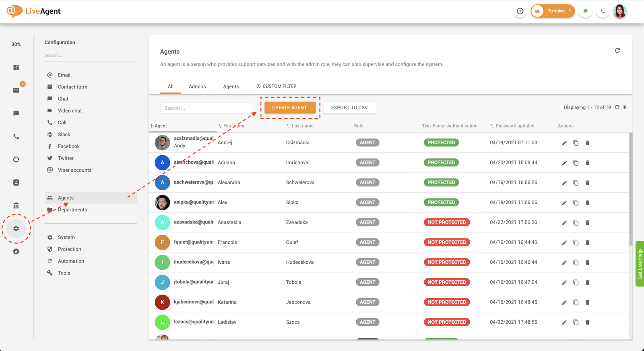Screen dimensions: 644x351
Task: Click the agents Search input field
Action: click(x=206, y=108)
